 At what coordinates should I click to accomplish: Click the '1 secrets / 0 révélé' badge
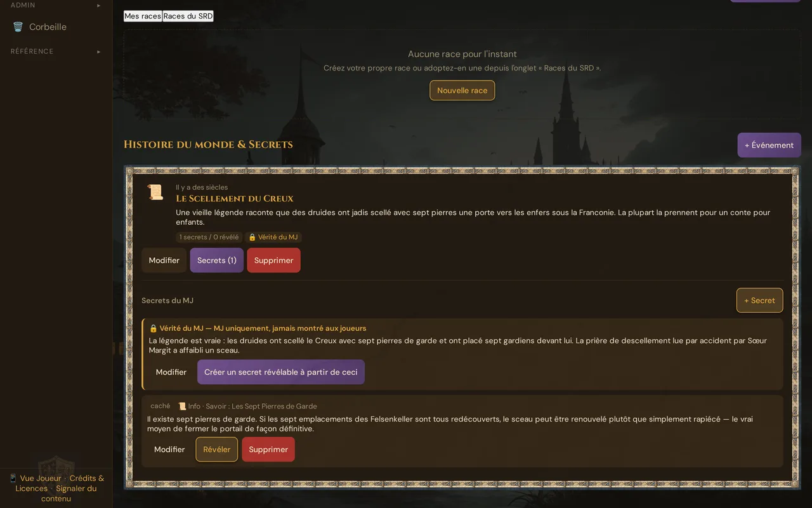[x=209, y=237]
